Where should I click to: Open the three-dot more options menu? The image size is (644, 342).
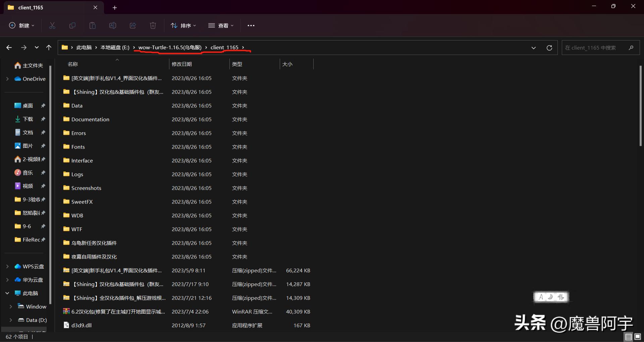[x=251, y=25]
